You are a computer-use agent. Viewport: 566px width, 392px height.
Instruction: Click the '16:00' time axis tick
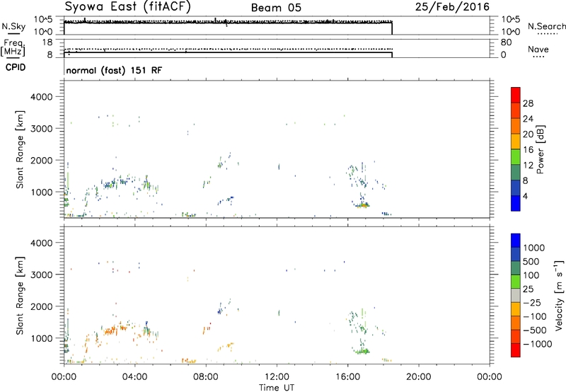pos(347,377)
